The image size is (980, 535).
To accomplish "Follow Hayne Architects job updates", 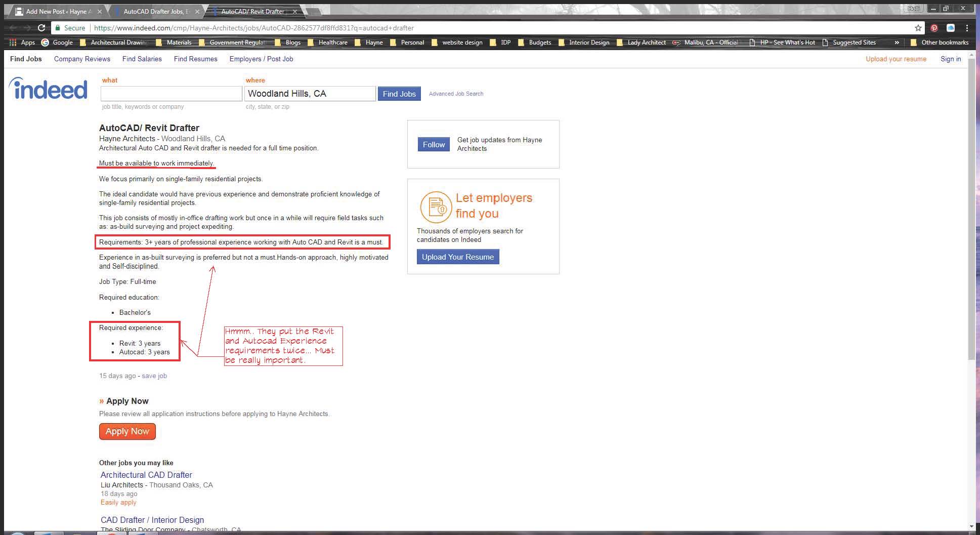I will click(x=434, y=144).
